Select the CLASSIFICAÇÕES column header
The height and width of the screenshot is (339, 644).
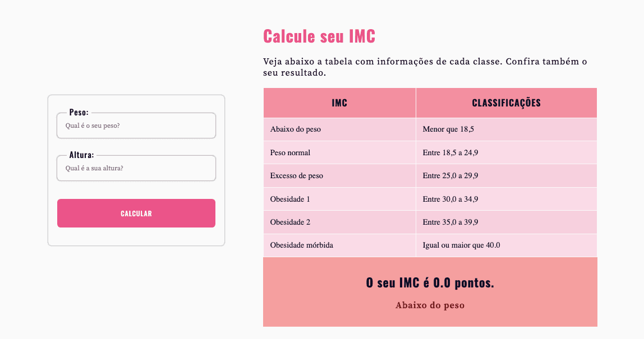click(506, 103)
